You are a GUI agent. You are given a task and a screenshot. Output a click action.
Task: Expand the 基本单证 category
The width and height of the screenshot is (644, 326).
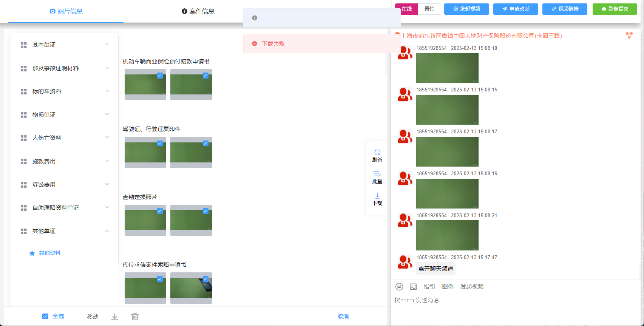pyautogui.click(x=65, y=45)
